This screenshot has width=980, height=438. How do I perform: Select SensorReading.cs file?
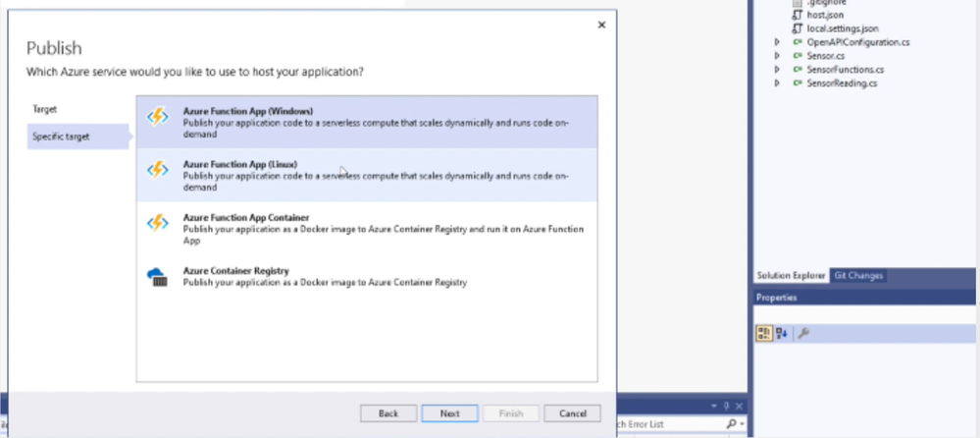pos(842,83)
